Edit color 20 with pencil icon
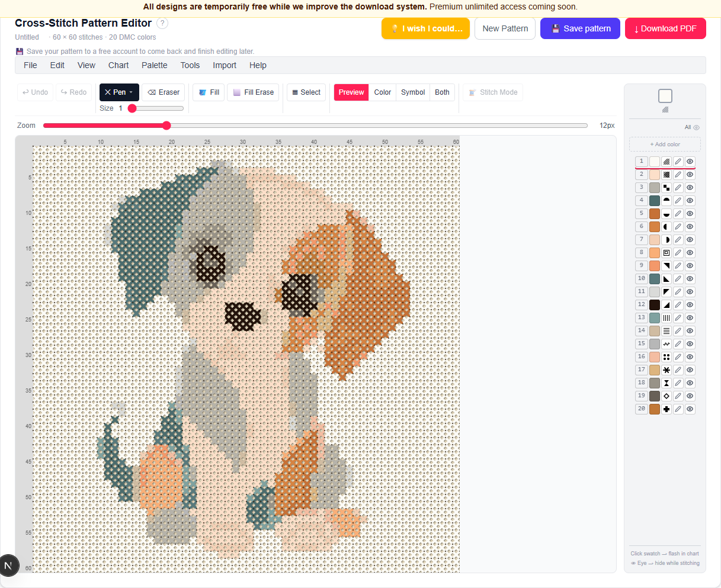Screen dimensions: 721x588 [x=678, y=409]
